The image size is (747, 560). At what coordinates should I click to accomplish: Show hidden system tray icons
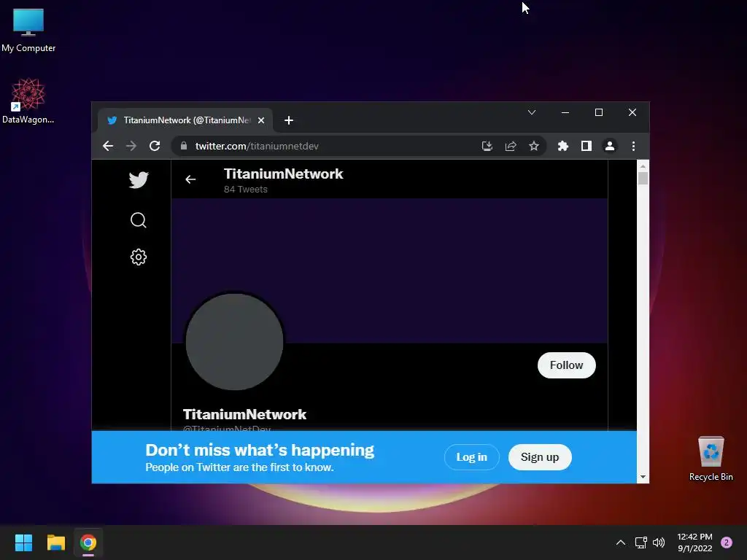pyautogui.click(x=620, y=542)
